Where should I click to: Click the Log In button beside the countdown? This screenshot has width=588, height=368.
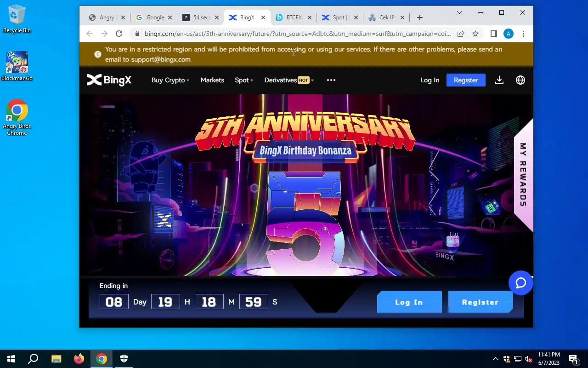pos(409,302)
